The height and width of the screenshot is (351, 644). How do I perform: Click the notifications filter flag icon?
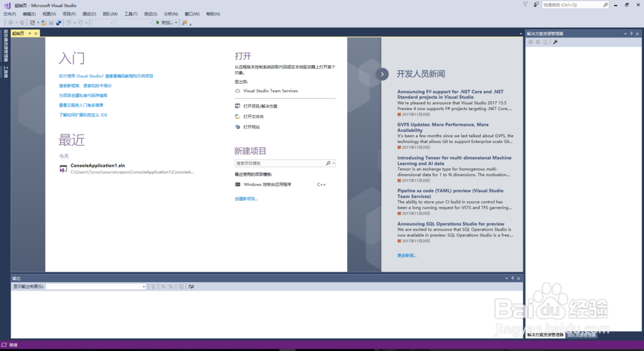(526, 5)
